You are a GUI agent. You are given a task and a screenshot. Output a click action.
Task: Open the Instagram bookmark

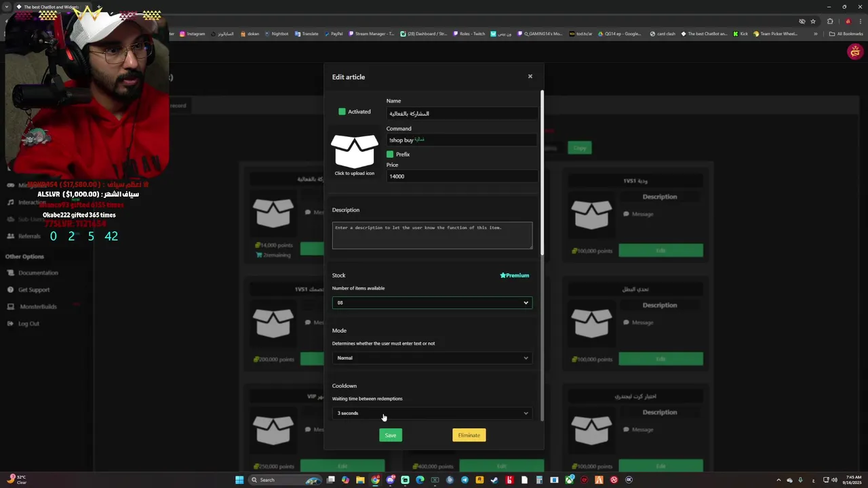tap(192, 34)
